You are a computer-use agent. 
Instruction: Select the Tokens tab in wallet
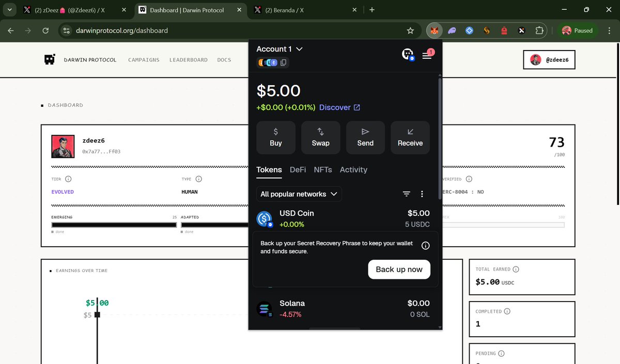pyautogui.click(x=269, y=169)
